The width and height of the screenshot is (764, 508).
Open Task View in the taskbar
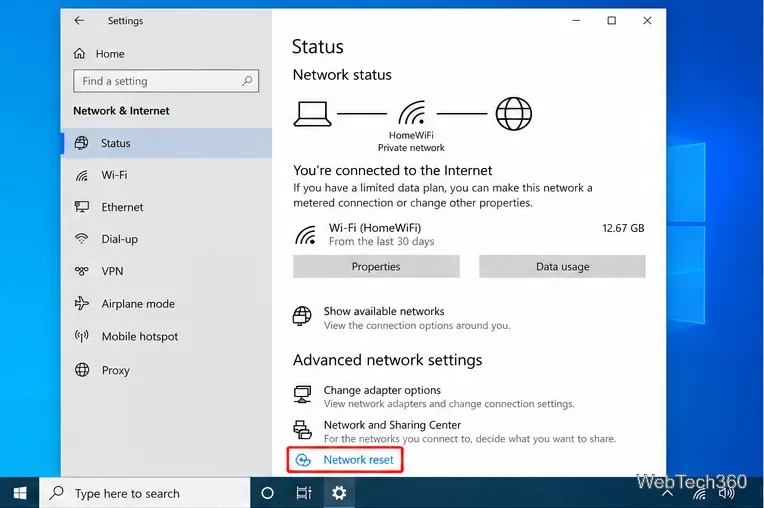[304, 493]
